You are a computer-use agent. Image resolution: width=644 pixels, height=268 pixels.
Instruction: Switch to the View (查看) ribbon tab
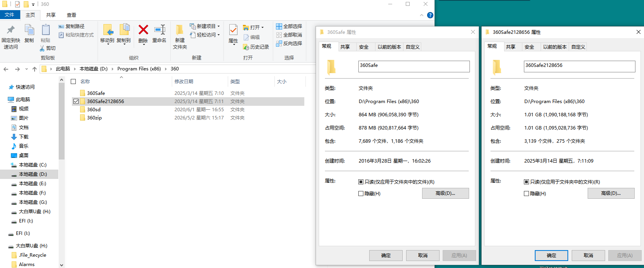[72, 15]
